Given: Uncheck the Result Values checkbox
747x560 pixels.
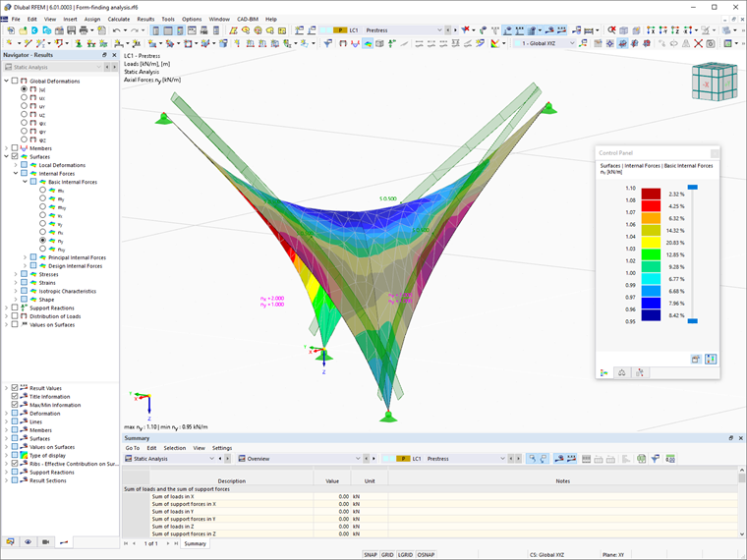Looking at the screenshot, I should tap(15, 388).
